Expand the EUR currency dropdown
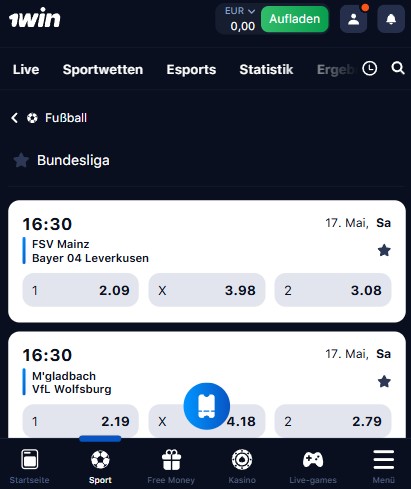The height and width of the screenshot is (489, 411). coord(240,11)
